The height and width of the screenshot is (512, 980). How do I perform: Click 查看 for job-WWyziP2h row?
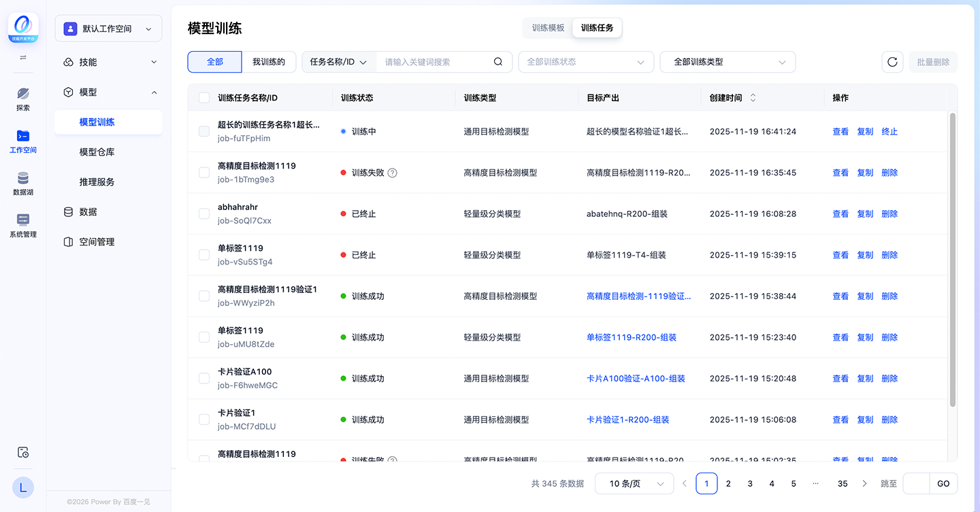click(840, 296)
